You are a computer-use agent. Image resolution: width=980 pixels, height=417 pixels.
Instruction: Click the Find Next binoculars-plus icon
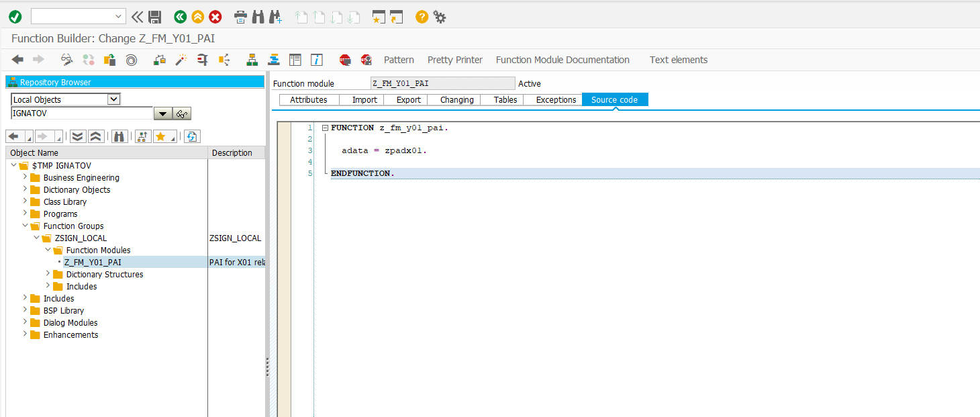click(275, 17)
